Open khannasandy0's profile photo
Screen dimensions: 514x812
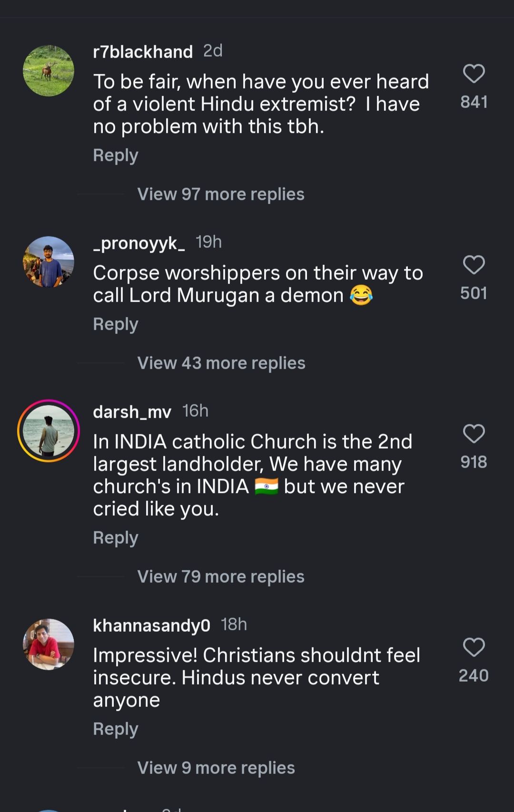49,645
